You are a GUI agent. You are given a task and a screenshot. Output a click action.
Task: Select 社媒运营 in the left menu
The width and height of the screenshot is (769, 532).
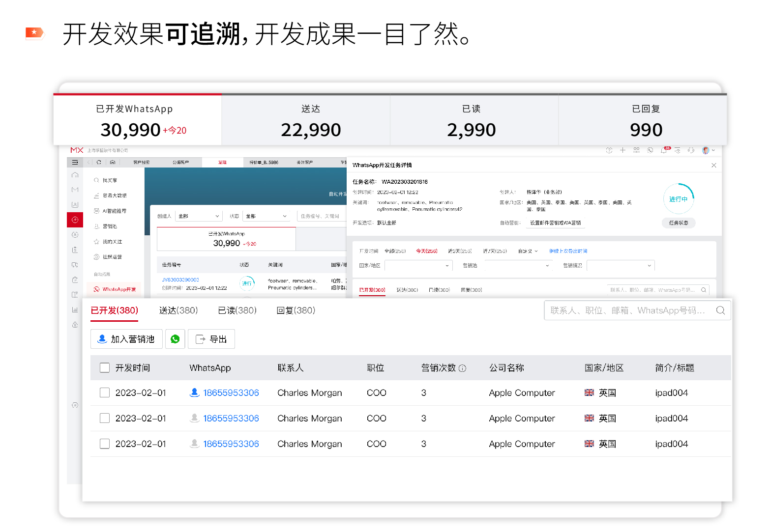[114, 256]
